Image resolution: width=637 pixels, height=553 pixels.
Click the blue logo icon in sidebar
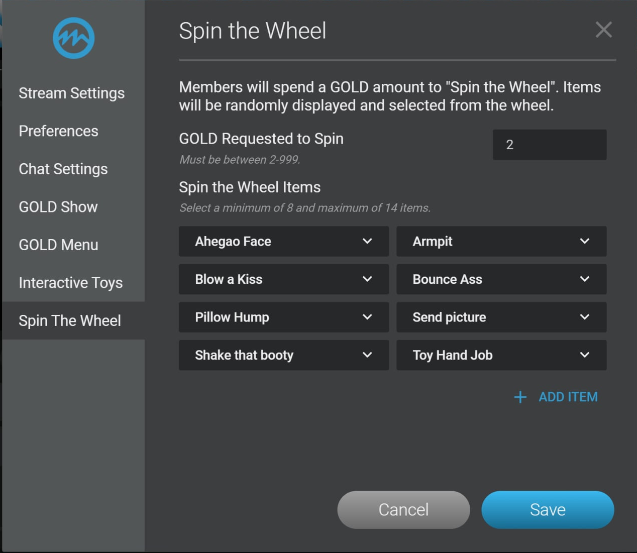click(73, 38)
